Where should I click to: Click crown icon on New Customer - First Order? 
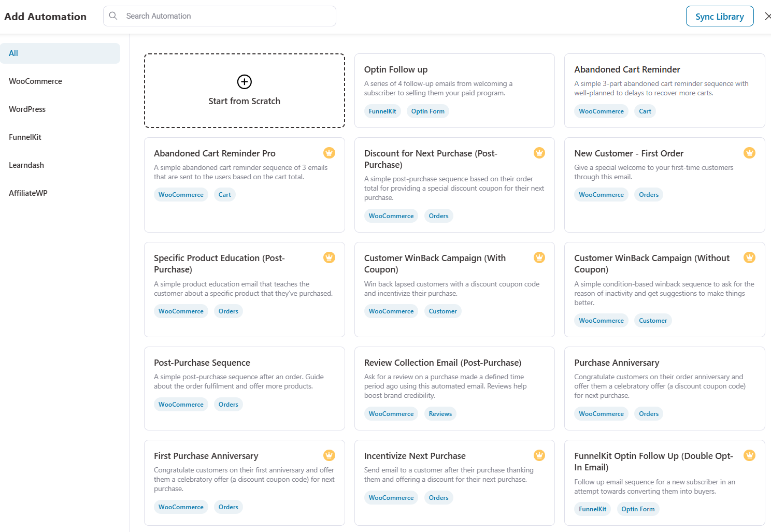tap(749, 153)
